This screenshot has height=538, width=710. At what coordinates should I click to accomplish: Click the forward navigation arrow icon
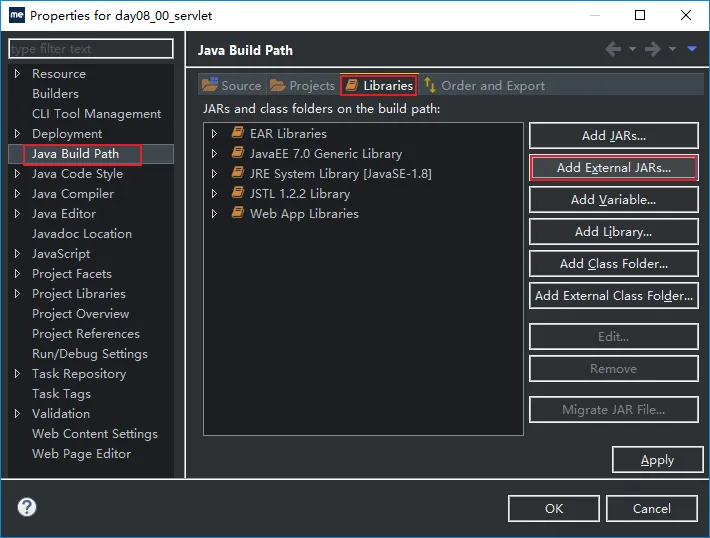click(652, 49)
